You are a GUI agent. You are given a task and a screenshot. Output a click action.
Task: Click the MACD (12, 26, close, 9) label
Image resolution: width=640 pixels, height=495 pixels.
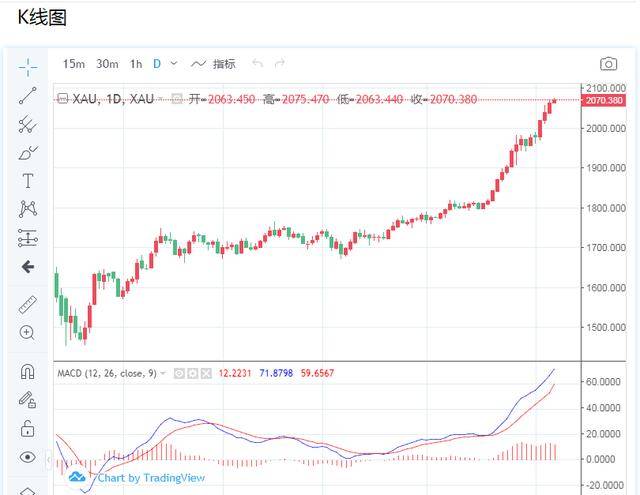tap(107, 373)
